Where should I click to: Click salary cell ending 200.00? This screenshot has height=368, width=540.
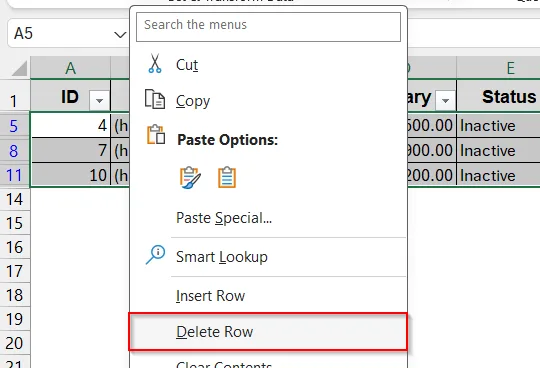click(x=432, y=175)
